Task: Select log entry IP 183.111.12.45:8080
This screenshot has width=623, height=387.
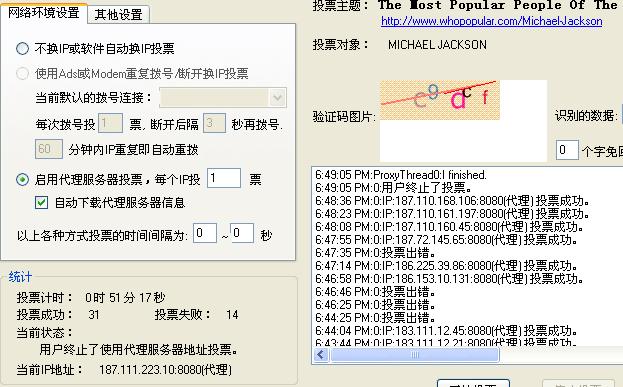Action: point(447,331)
